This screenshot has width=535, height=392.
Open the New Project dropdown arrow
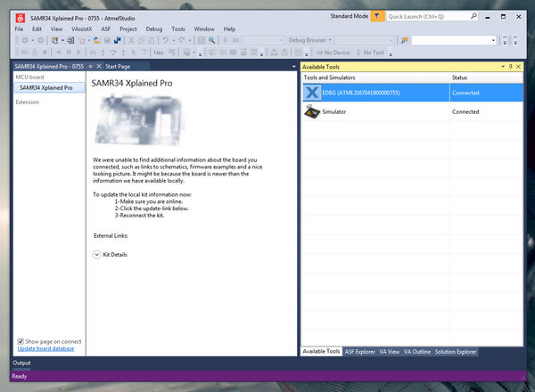[62, 40]
